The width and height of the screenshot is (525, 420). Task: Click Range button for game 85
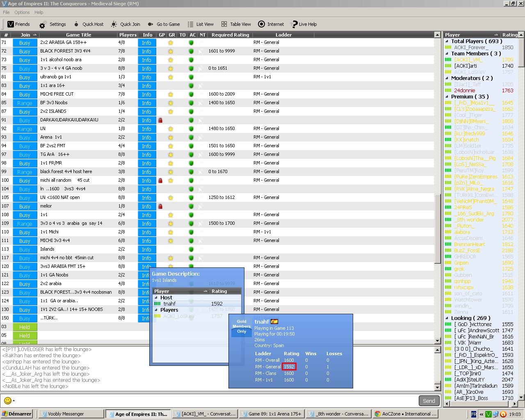(25, 103)
